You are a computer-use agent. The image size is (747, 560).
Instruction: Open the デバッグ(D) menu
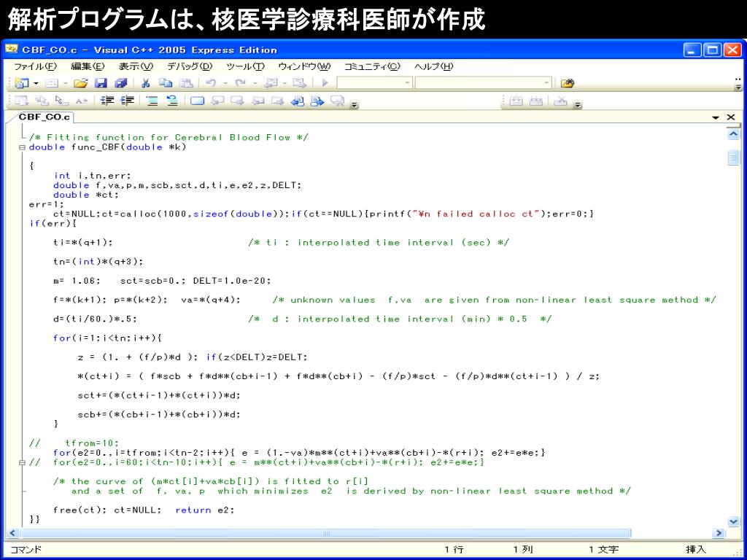click(x=190, y=66)
